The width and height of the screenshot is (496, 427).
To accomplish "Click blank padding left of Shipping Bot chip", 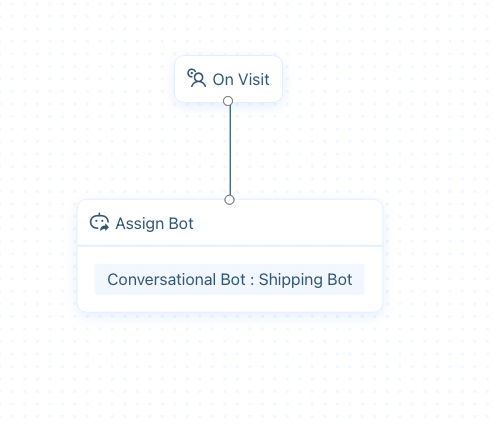I will (86, 279).
